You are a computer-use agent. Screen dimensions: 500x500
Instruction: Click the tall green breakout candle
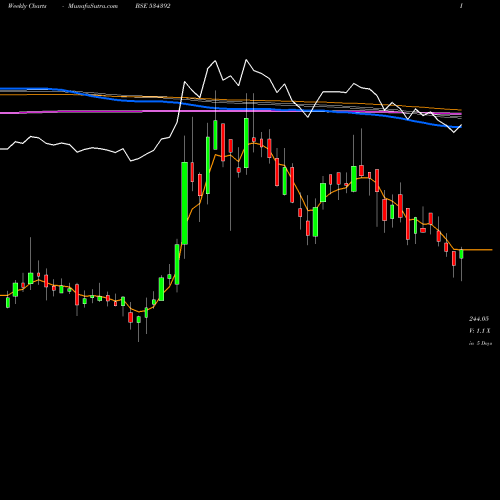184,203
